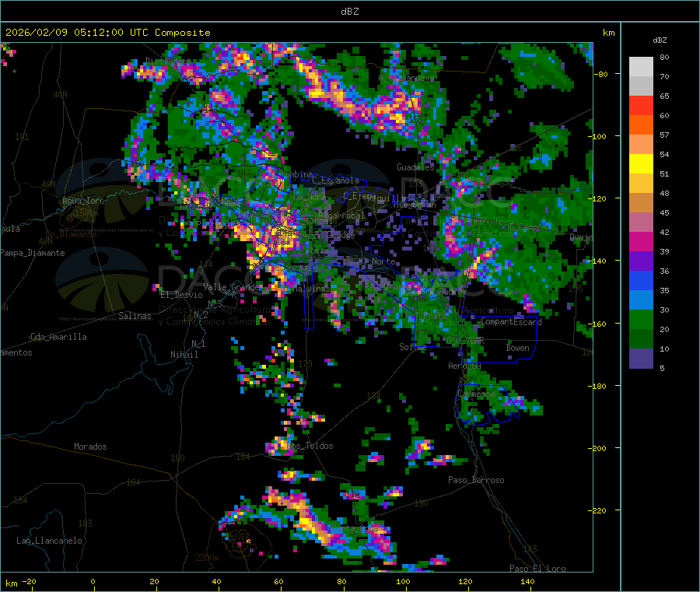Click the '57' legend value

[664, 135]
